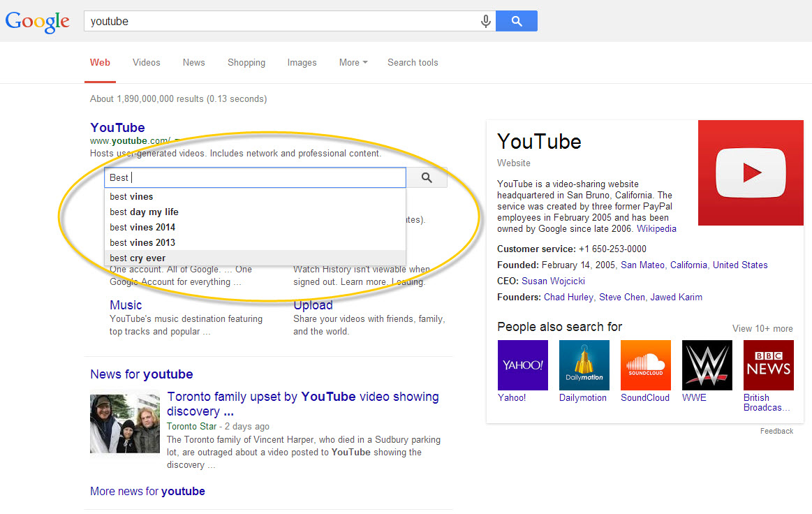Open the Search tools options
This screenshot has width=812, height=514.
click(x=413, y=62)
